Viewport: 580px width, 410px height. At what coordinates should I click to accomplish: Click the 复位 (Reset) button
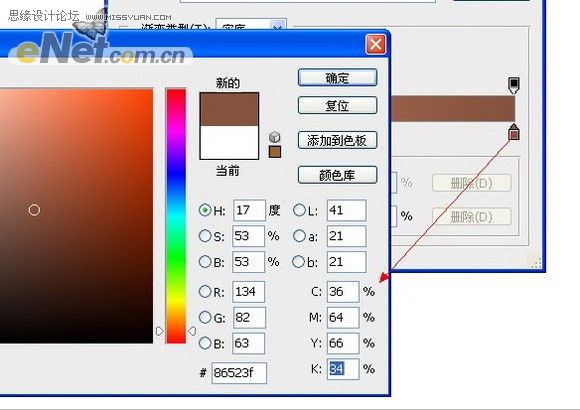point(337,105)
